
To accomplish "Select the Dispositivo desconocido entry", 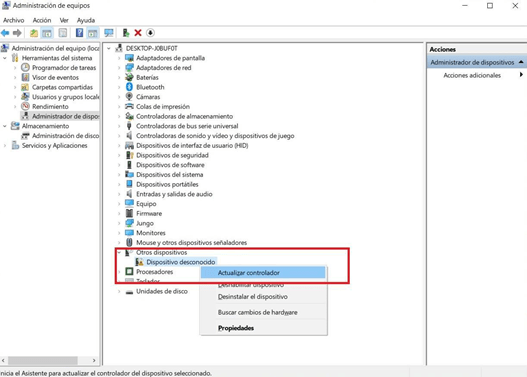I will [180, 262].
